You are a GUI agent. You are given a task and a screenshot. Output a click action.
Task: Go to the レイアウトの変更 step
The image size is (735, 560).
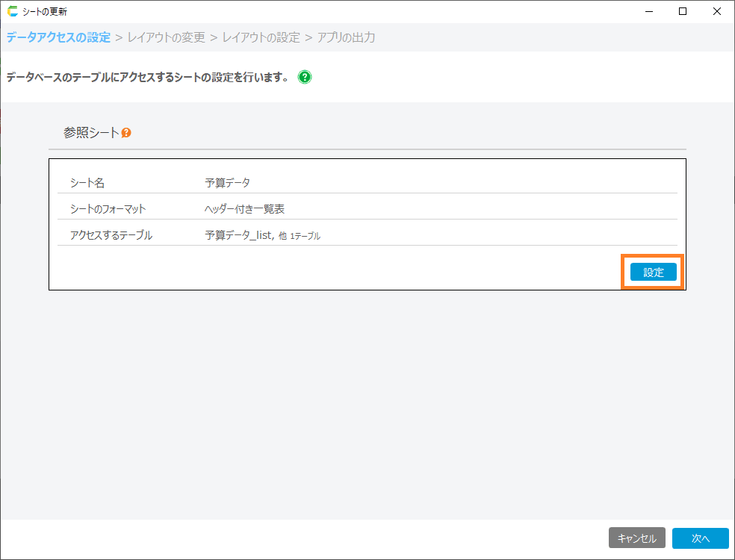(x=166, y=37)
